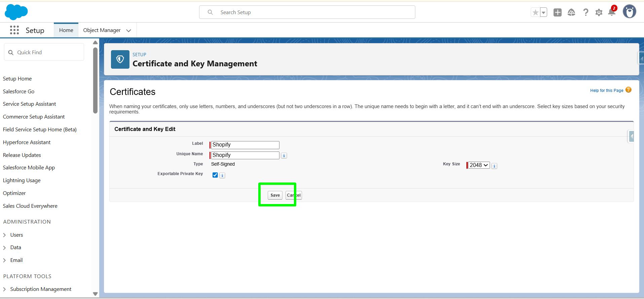Click the Favorites star icon

point(535,12)
